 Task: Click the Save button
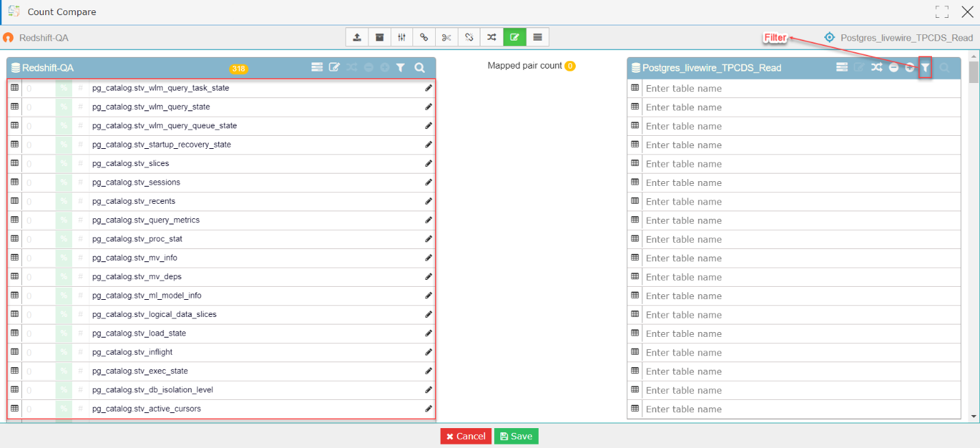pyautogui.click(x=516, y=436)
